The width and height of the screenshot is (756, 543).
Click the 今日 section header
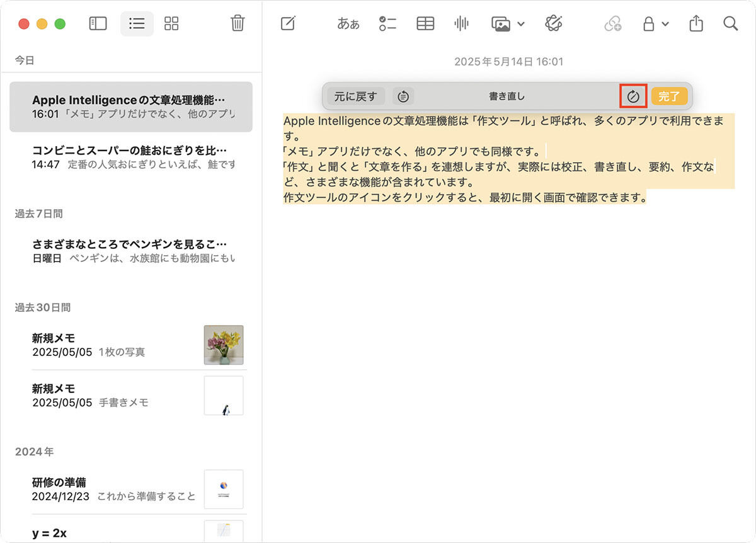pos(25,60)
